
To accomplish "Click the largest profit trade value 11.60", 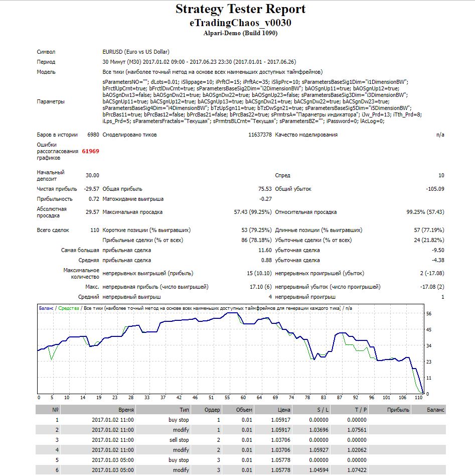I will (265, 250).
